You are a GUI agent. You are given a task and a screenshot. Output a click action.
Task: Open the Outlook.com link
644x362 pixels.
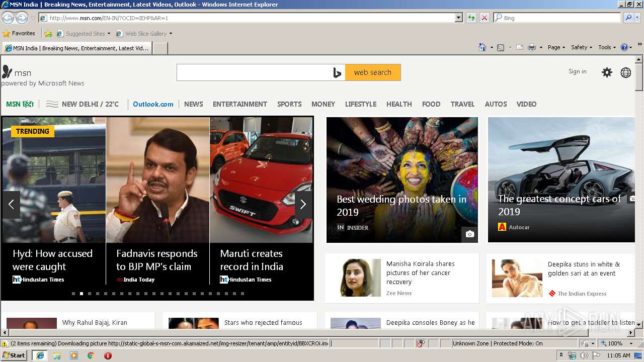[x=153, y=104]
